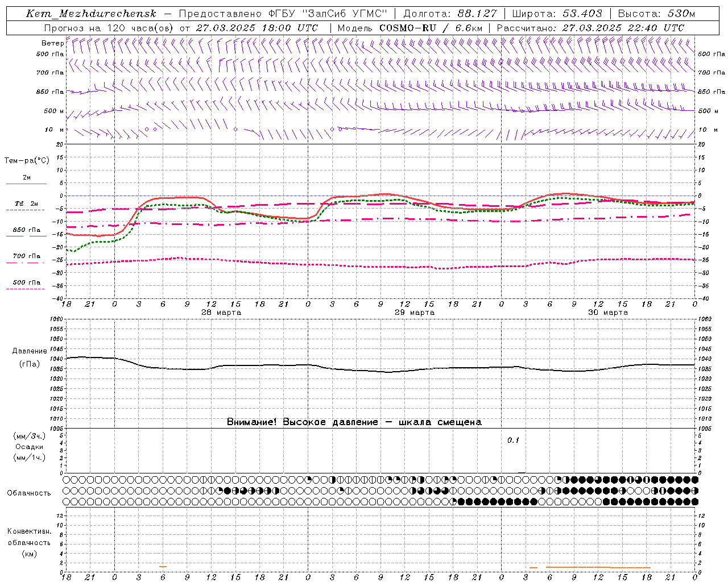
Task: Select the provider text ФГБУ "ЗапСиб УГМС"
Action: [326, 14]
